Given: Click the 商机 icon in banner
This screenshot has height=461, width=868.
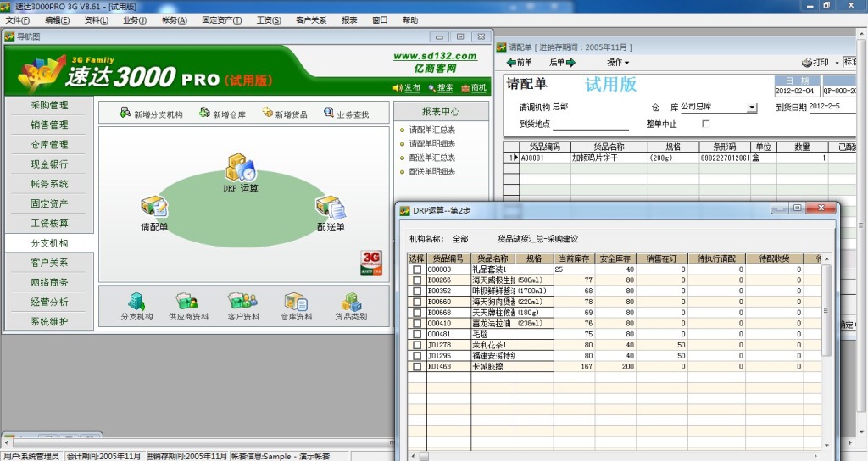Looking at the screenshot, I should [465, 88].
